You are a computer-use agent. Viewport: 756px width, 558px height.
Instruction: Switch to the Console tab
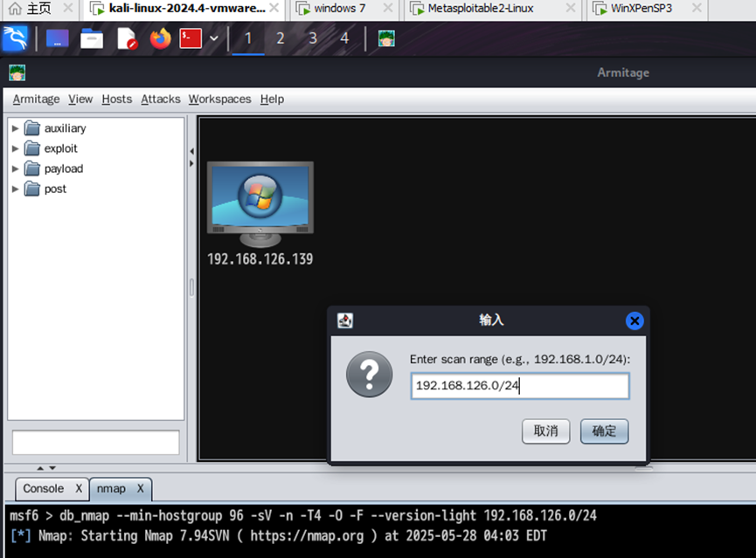click(x=44, y=489)
